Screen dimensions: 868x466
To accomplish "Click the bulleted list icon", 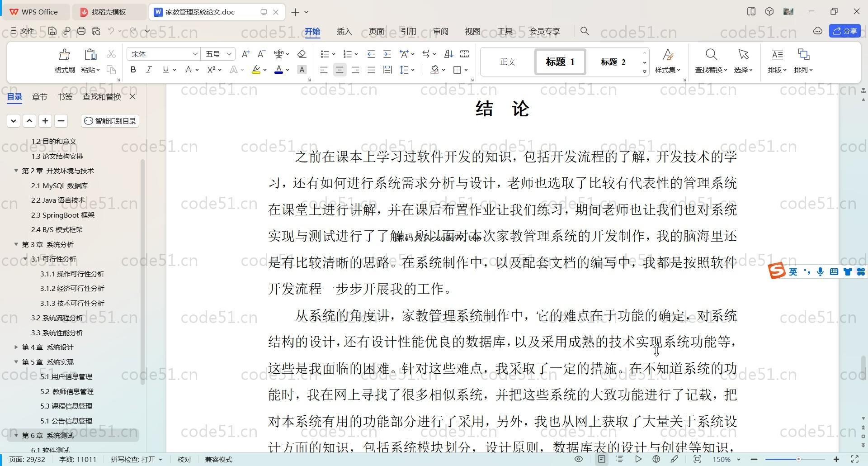I will (x=325, y=54).
